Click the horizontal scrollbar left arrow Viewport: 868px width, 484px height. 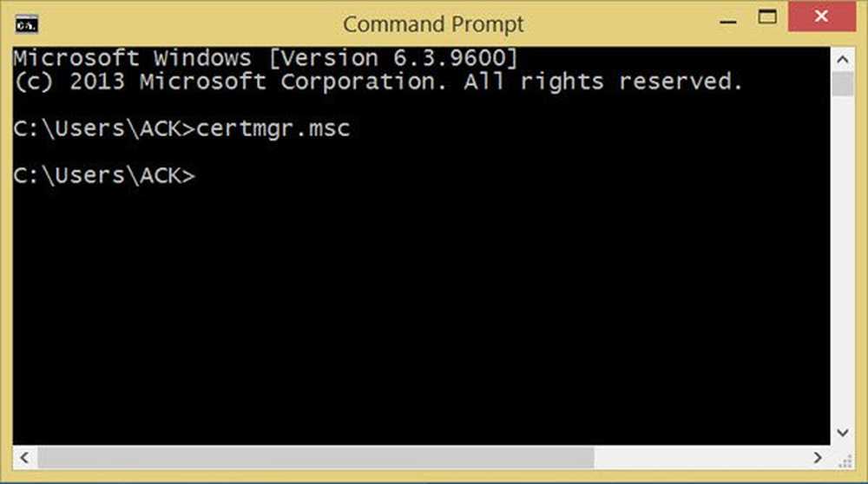pyautogui.click(x=24, y=457)
